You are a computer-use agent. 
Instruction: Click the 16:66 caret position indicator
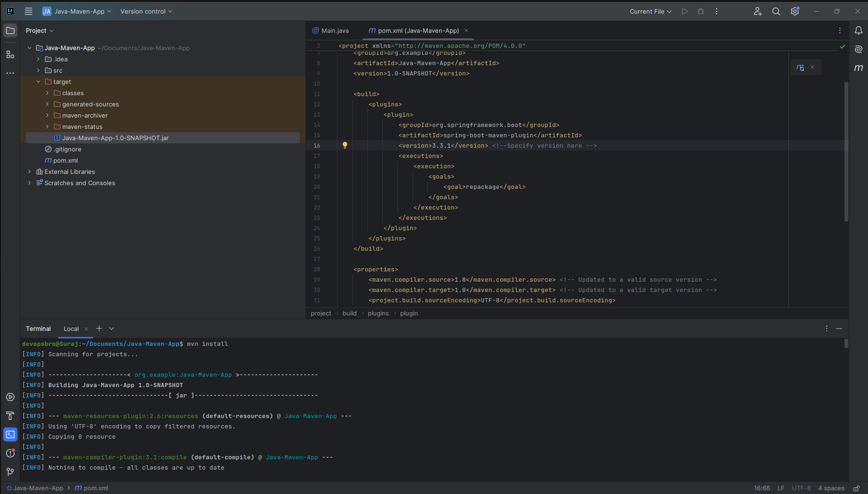click(762, 488)
